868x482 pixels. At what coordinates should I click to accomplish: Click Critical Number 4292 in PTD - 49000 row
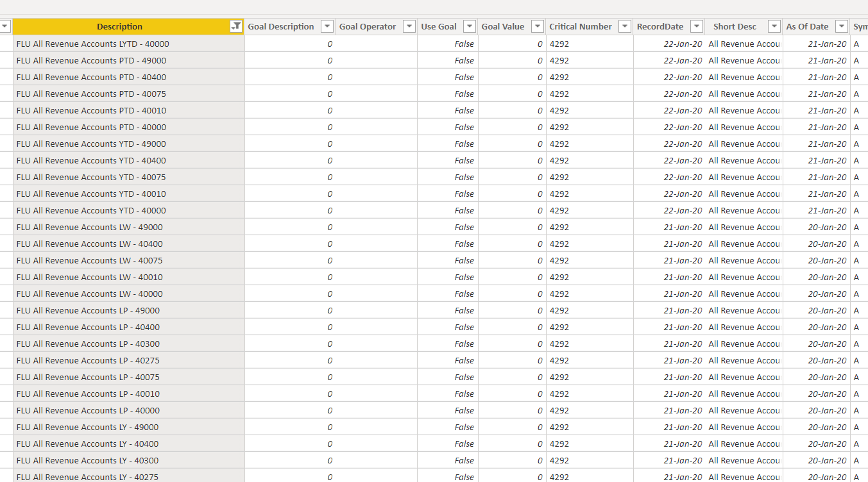pos(589,60)
